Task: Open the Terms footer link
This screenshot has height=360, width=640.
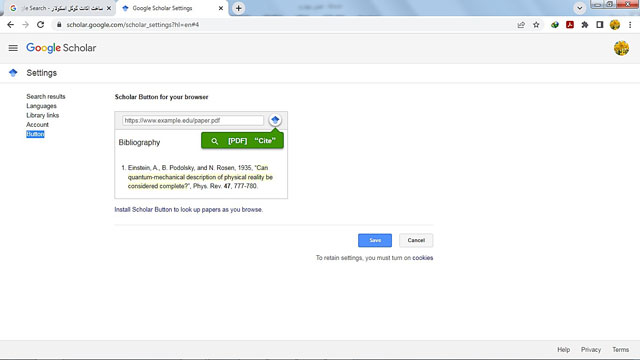Action: tap(620, 349)
